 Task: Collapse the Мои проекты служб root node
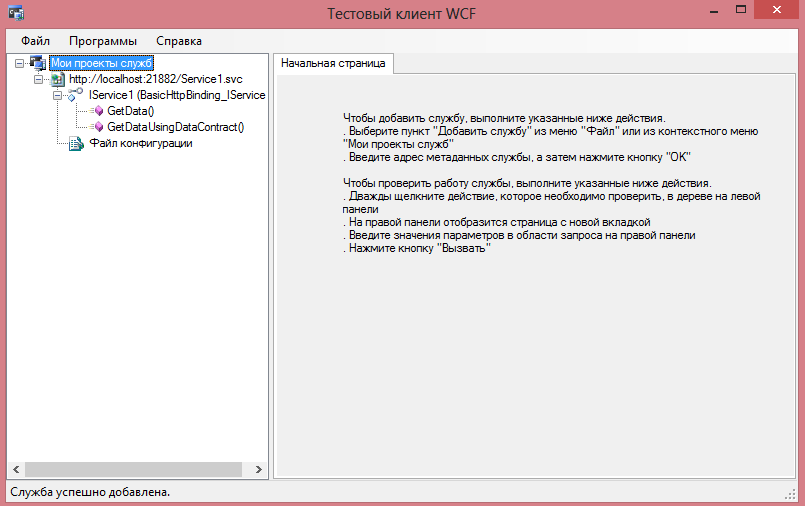click(20, 64)
